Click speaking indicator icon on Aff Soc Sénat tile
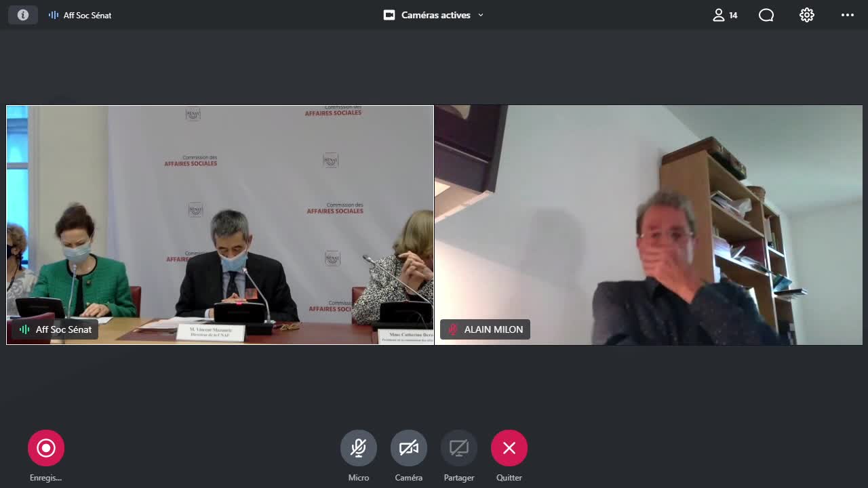 (x=25, y=329)
